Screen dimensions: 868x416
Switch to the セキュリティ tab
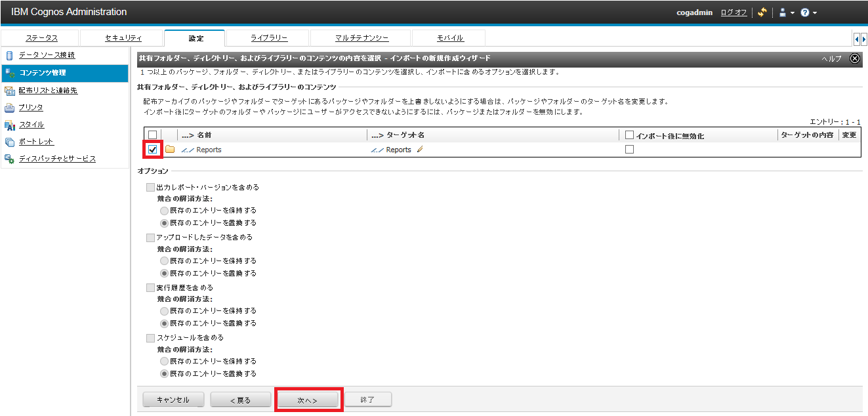[x=123, y=38]
